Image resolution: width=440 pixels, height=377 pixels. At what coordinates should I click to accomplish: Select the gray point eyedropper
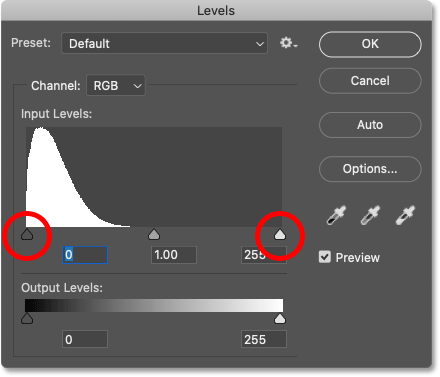370,215
